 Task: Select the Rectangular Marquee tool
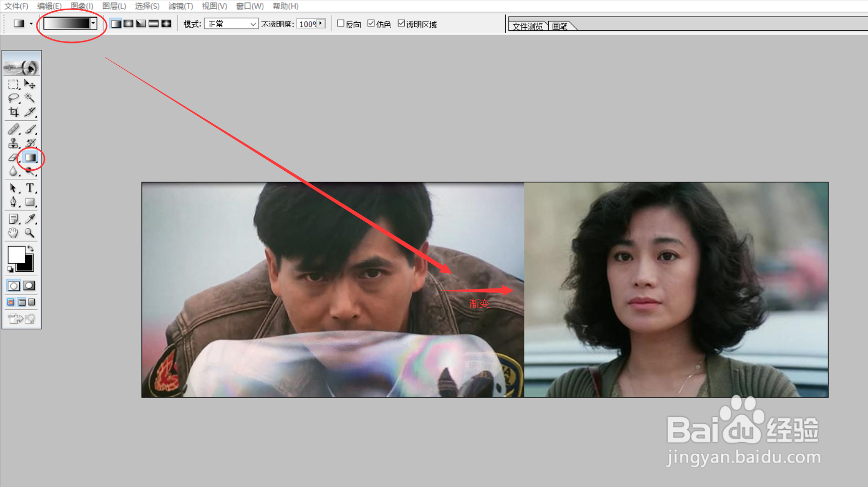point(14,84)
